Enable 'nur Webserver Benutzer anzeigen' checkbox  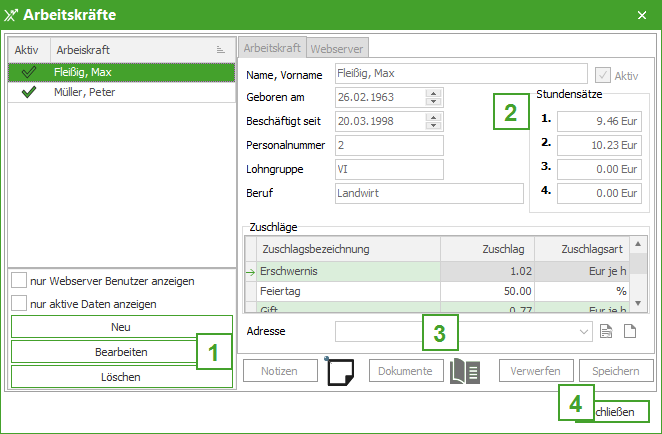click(19, 281)
